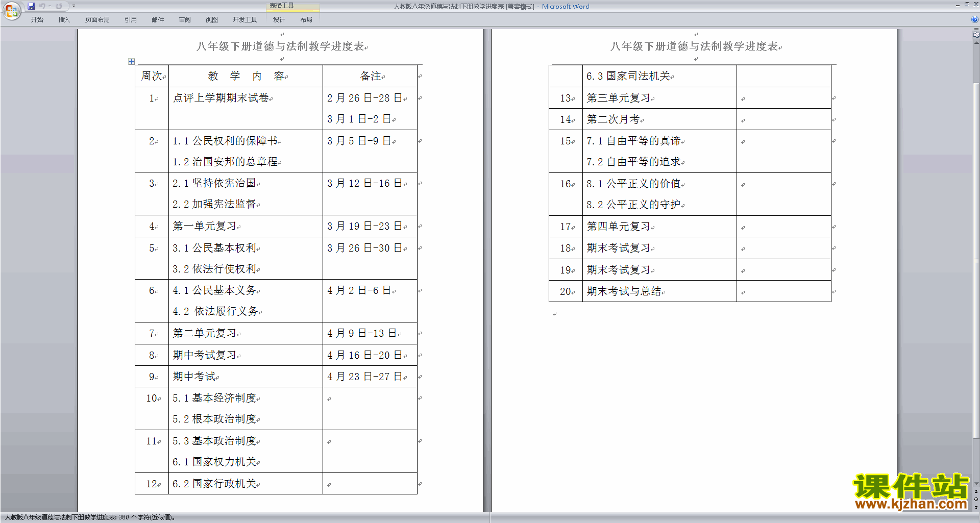The height and width of the screenshot is (523, 980).
Task: Switch to the 邮件 tab
Action: [158, 19]
